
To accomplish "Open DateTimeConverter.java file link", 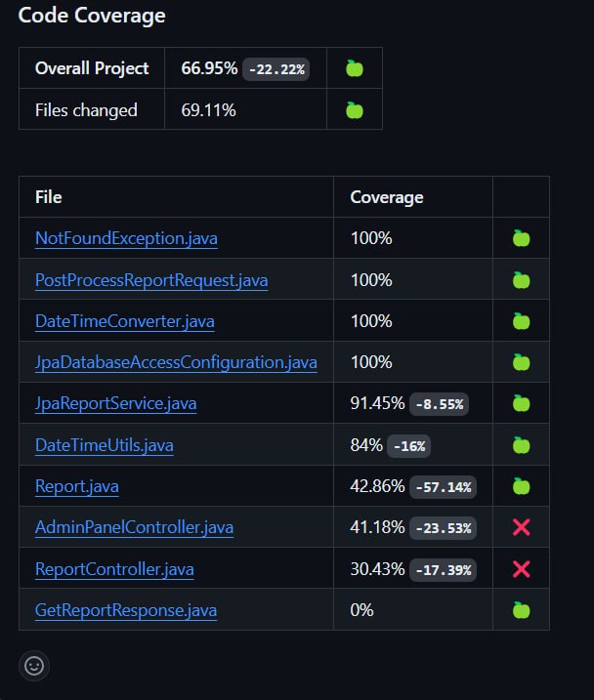I will (x=125, y=321).
